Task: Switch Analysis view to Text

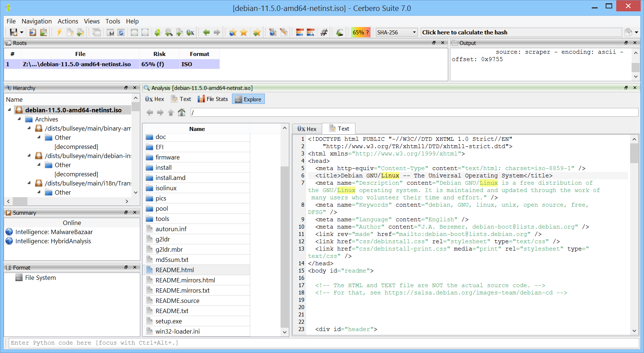Action: [181, 99]
